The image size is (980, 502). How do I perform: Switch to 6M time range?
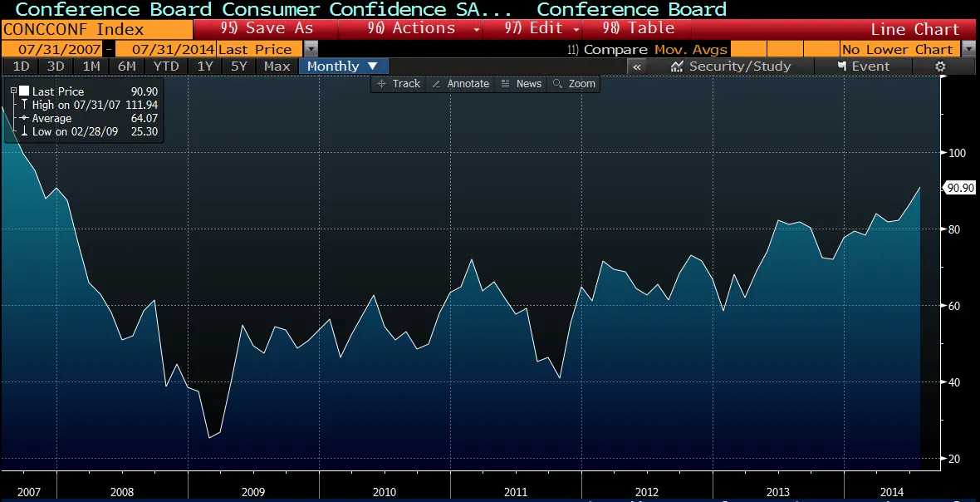(127, 66)
